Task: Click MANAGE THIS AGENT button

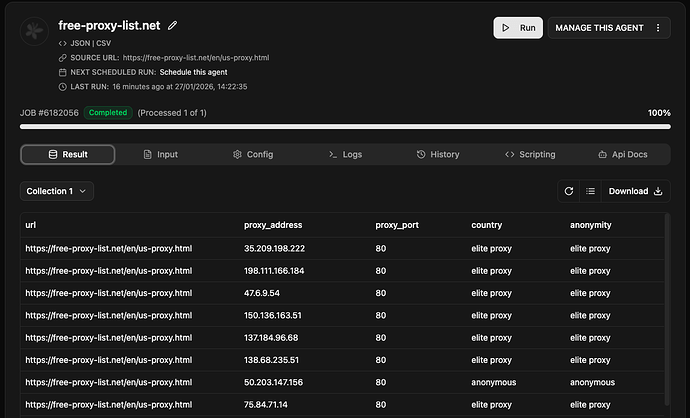Action: click(x=599, y=28)
